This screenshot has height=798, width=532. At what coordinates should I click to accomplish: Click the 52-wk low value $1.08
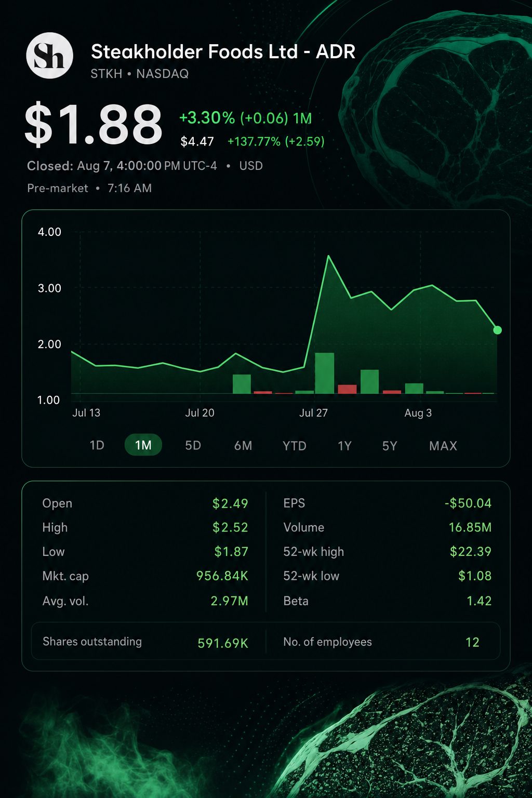[474, 576]
